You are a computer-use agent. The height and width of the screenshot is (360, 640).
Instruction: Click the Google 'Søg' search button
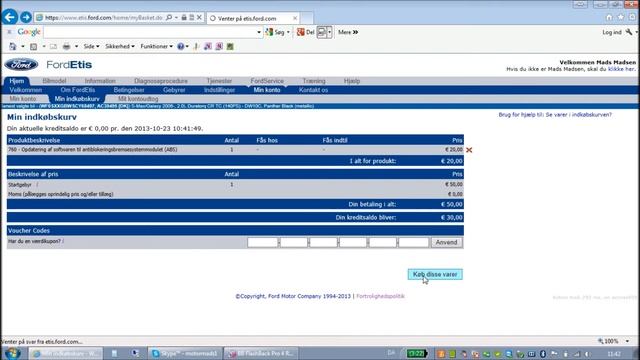point(275,32)
